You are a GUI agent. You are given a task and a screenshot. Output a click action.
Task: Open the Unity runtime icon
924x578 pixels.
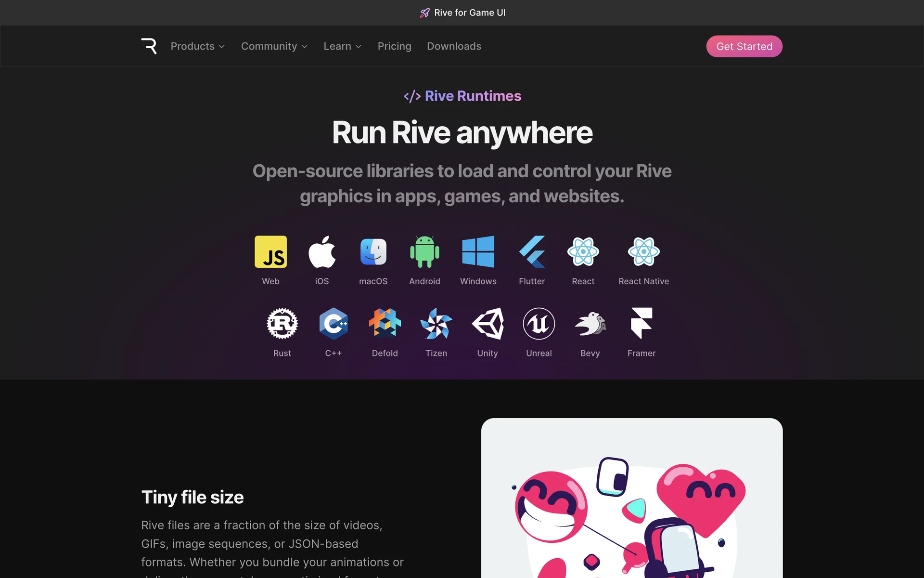point(488,324)
